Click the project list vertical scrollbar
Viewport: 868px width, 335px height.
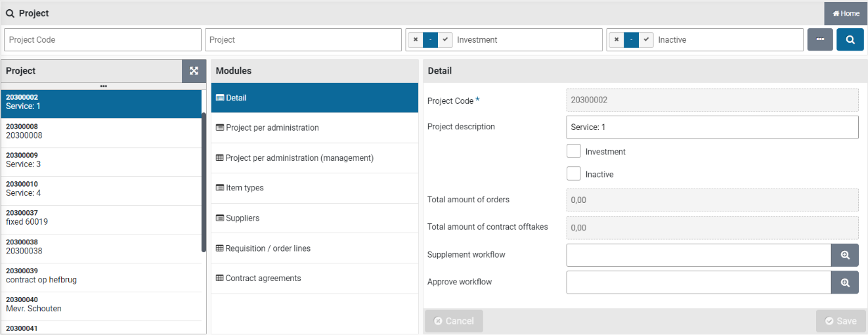pyautogui.click(x=204, y=184)
